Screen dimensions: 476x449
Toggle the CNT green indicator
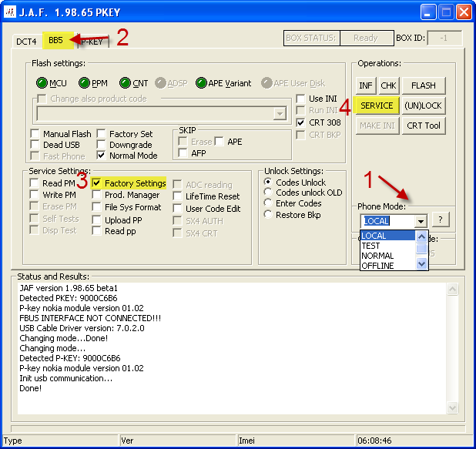coord(125,83)
